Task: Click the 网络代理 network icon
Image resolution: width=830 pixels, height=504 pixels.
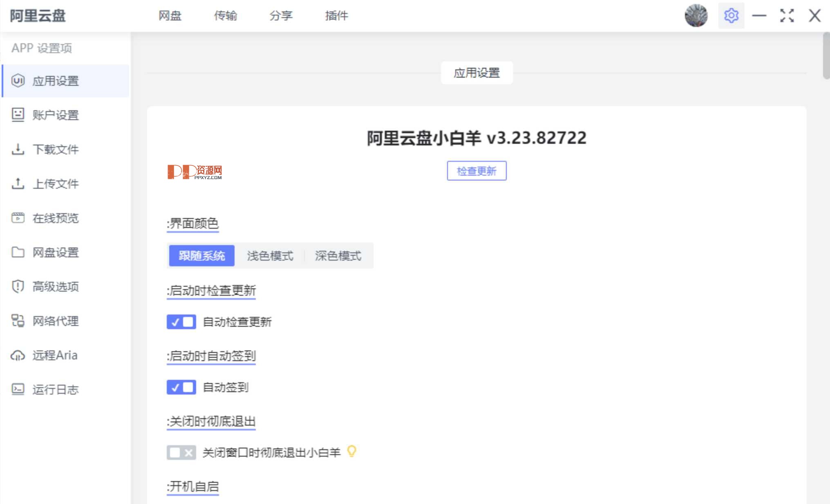Action: point(18,321)
